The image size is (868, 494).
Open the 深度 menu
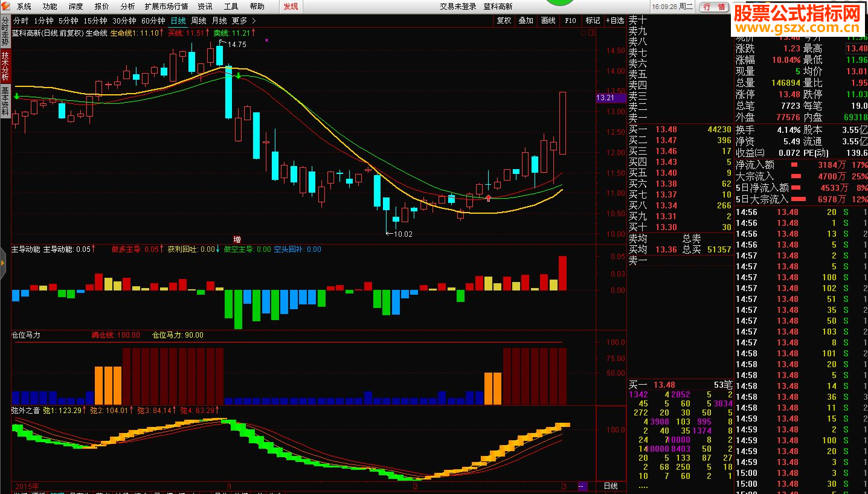tap(76, 7)
